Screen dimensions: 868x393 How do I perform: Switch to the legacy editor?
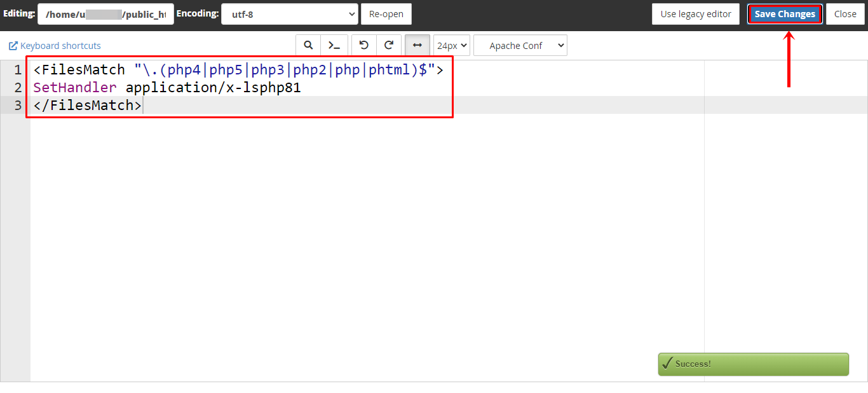(695, 13)
